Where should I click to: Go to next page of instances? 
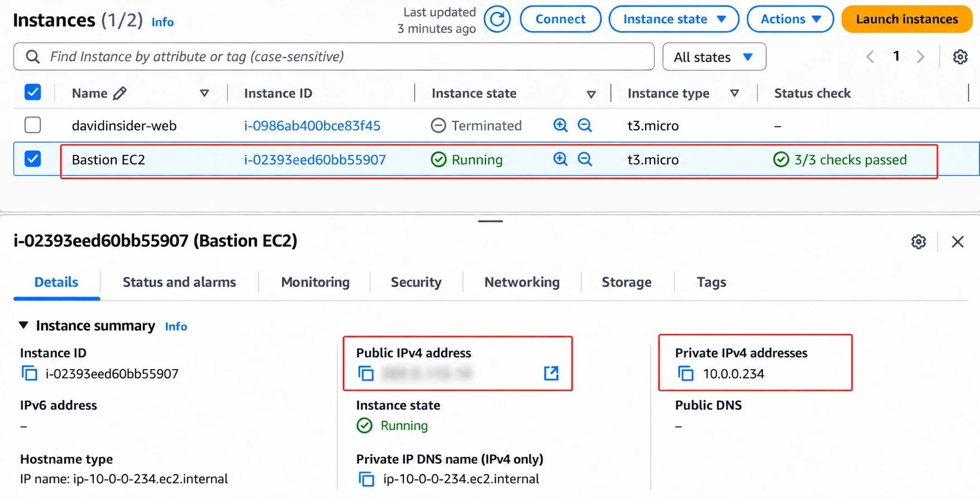921,57
